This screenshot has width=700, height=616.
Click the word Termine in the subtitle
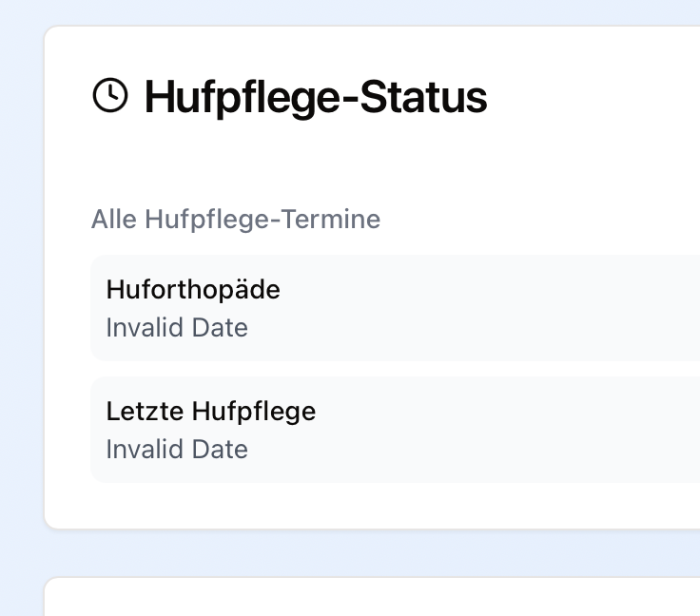click(337, 220)
